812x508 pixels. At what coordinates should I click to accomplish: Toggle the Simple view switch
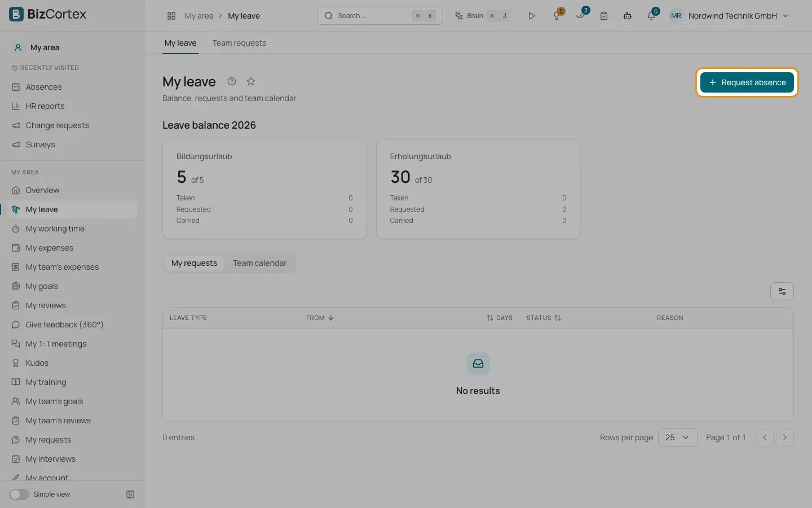coord(19,494)
